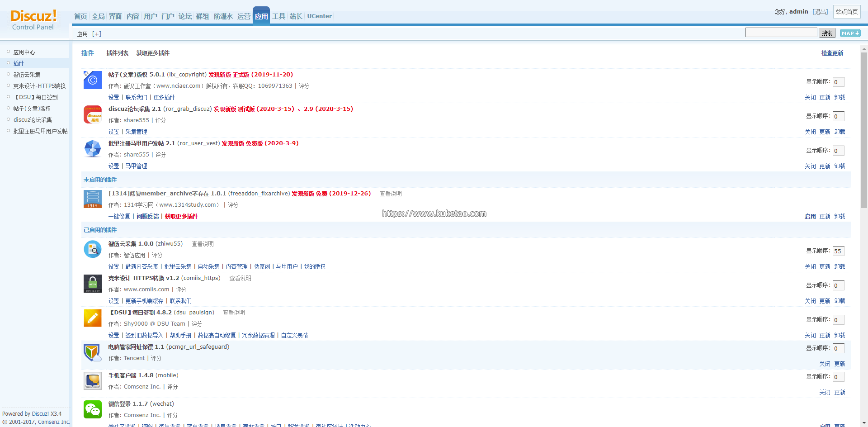Open 批量云采集 for 智伍云采集
The height and width of the screenshot is (427, 868).
[178, 266]
